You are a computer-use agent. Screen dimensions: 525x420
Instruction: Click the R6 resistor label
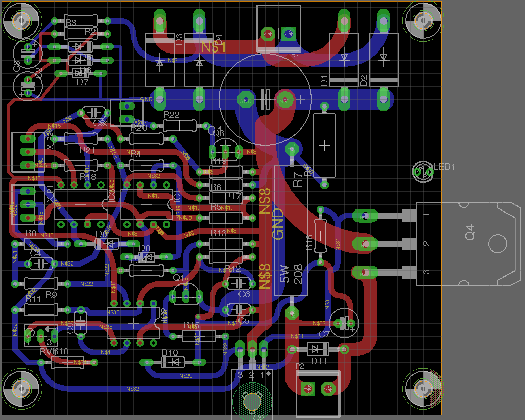[216, 187]
